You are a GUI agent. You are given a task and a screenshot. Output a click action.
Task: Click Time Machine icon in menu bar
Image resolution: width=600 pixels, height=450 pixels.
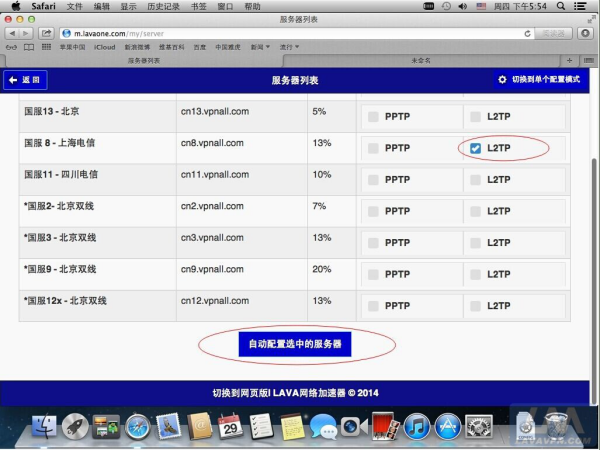(x=446, y=6)
